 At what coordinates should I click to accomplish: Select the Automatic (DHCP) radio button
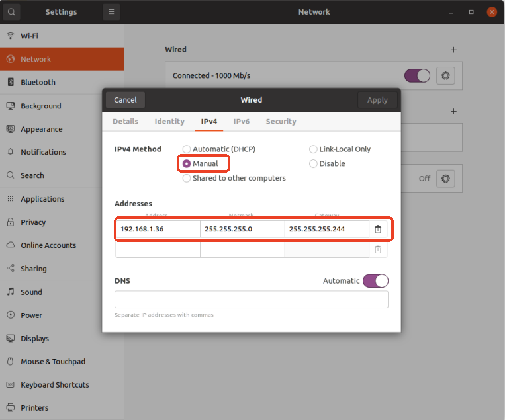pos(187,149)
